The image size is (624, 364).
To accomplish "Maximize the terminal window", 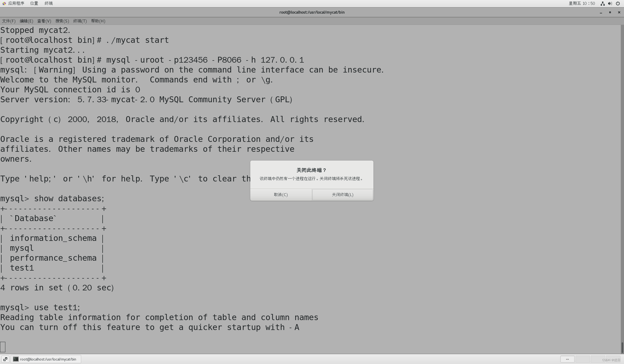I will point(610,12).
